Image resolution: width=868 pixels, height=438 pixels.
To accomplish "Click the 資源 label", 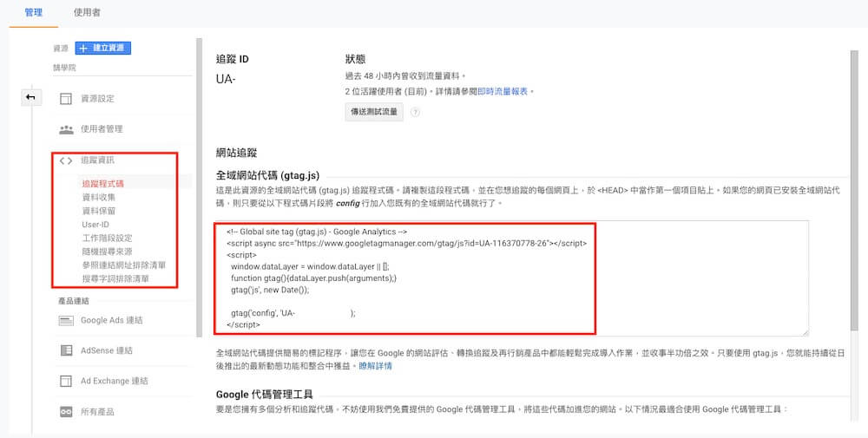I will click(61, 49).
